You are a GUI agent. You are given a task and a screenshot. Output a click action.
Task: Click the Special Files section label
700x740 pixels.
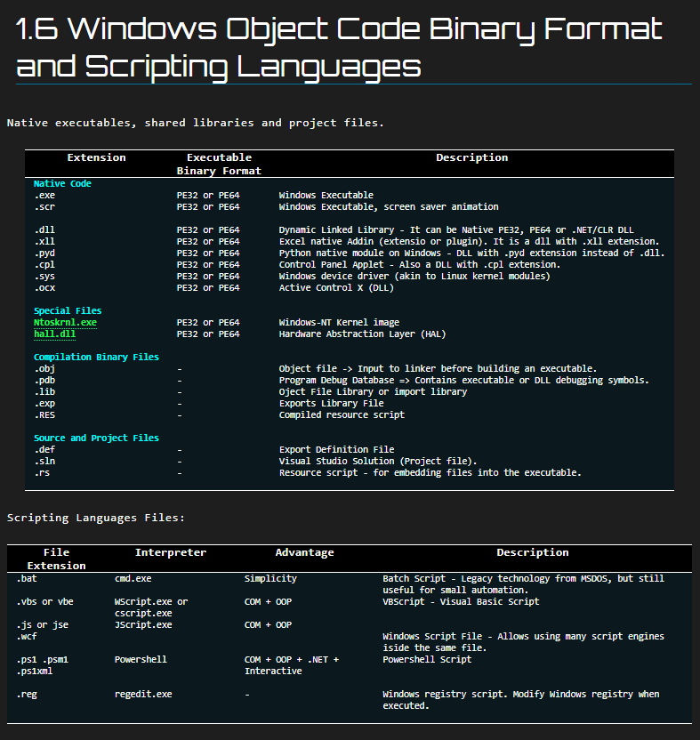[x=68, y=311]
